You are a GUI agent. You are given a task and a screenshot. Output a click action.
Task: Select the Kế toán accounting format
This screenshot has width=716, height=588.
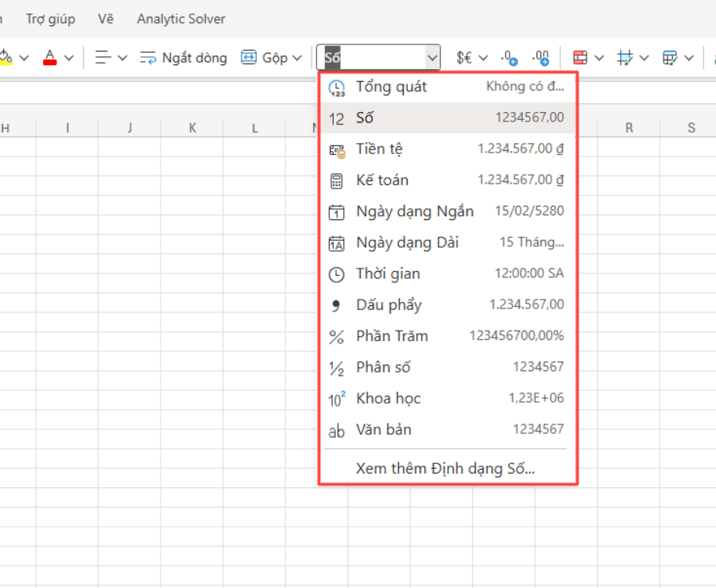(x=447, y=180)
